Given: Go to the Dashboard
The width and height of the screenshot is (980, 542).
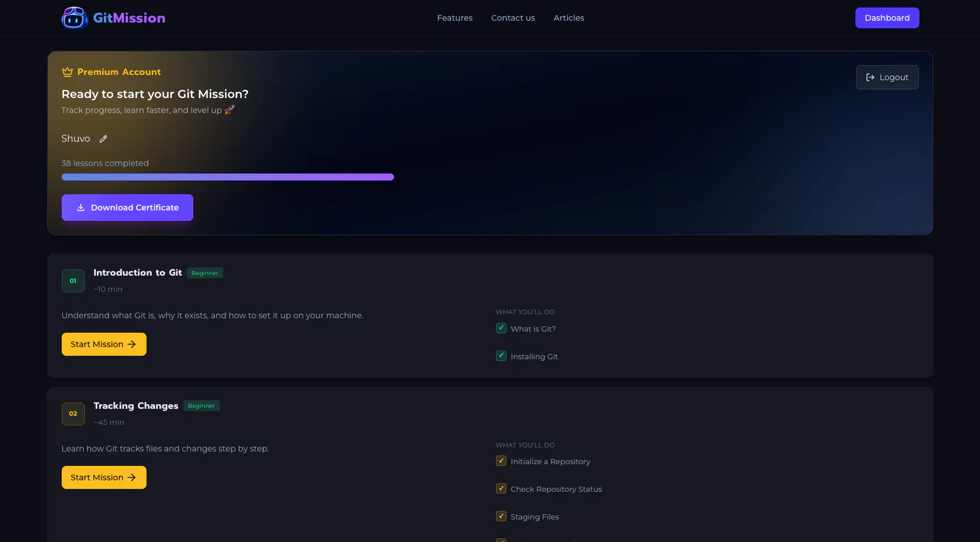Looking at the screenshot, I should click(x=887, y=18).
